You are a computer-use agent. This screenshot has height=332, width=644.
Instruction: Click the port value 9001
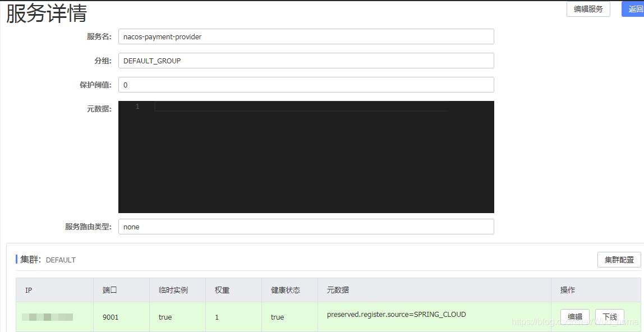111,317
